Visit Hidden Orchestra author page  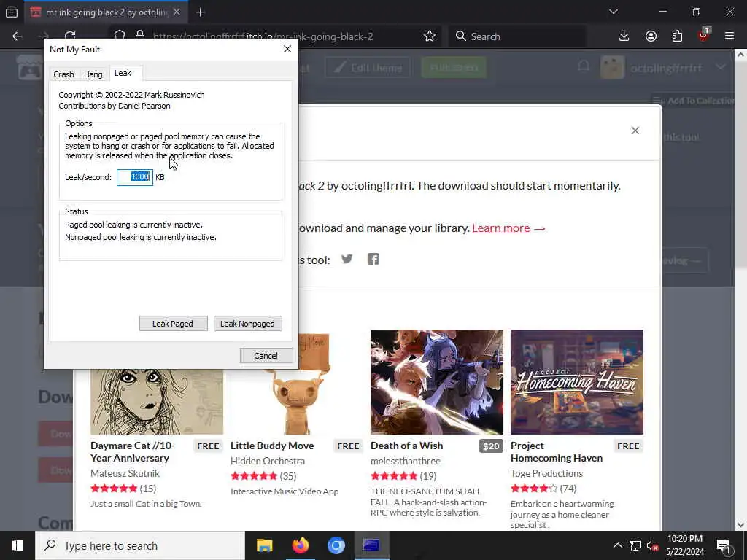tap(267, 461)
